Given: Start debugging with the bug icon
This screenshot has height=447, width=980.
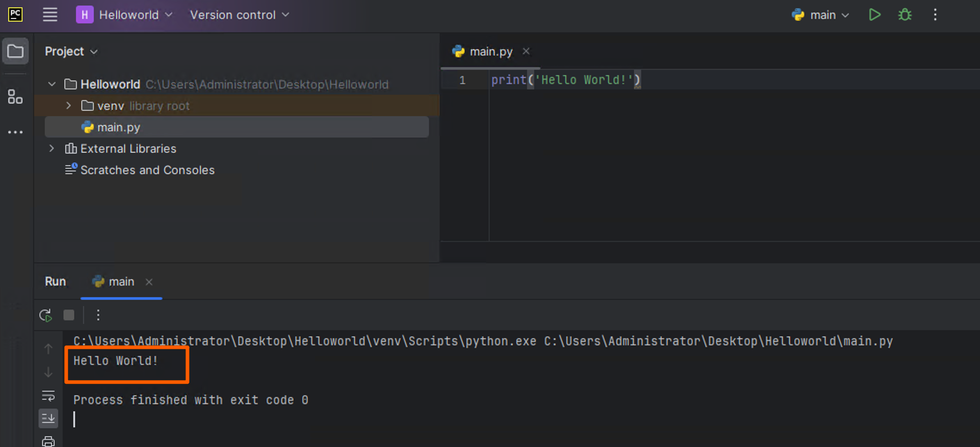Looking at the screenshot, I should [905, 15].
